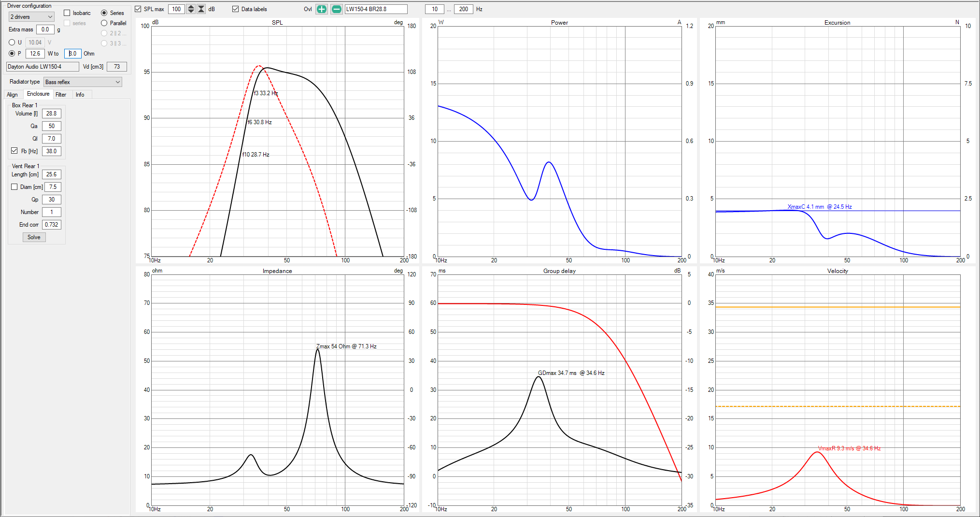The height and width of the screenshot is (517, 980).
Task: Switch to the Align tab
Action: (x=12, y=95)
